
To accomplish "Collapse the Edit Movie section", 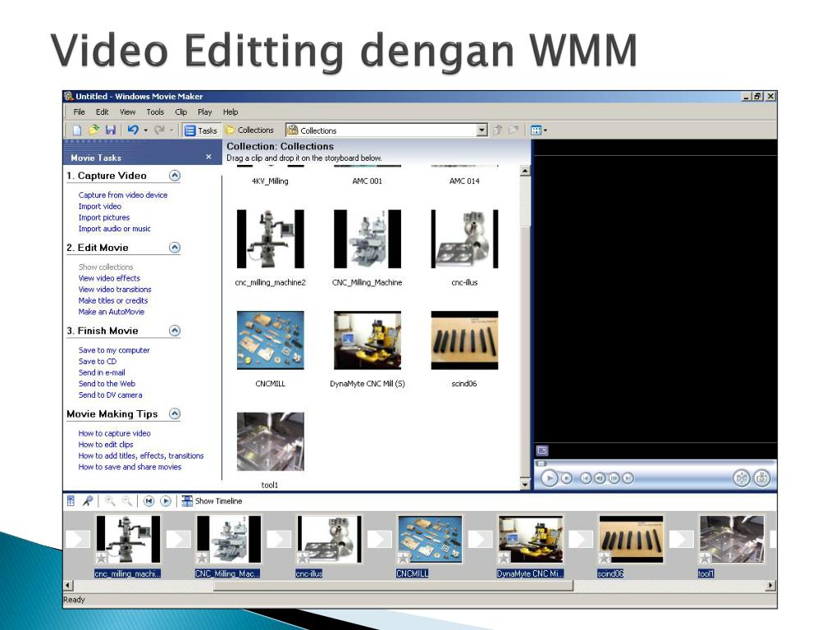I will (175, 248).
